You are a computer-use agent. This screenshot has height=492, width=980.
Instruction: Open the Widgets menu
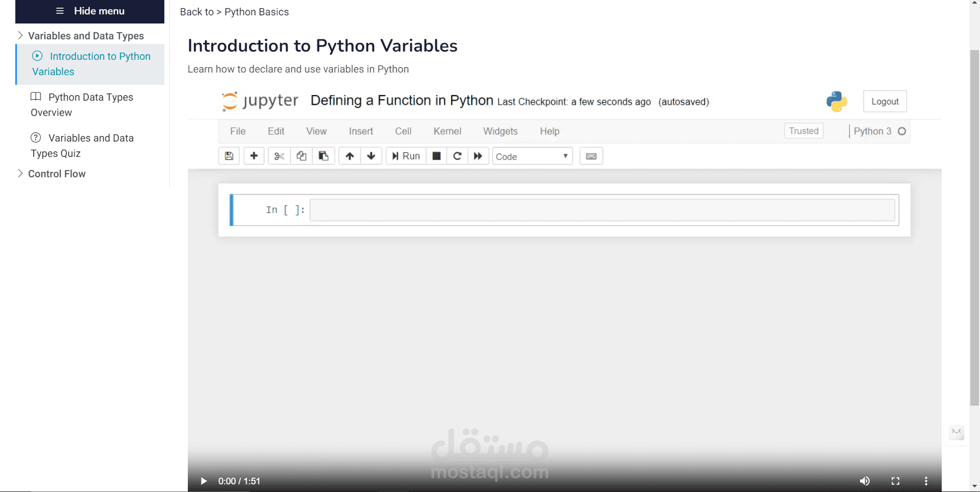pyautogui.click(x=501, y=131)
